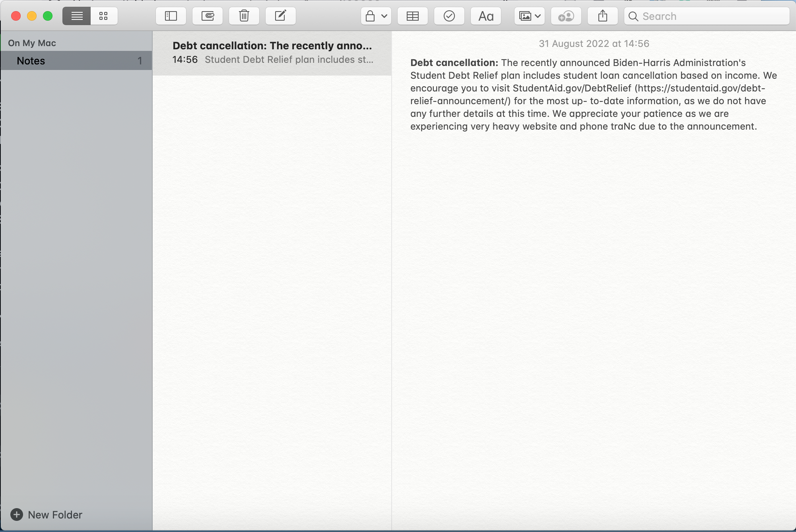Screen dimensions: 796x532
Task: Open the Aa text formatting options
Action: pos(485,16)
